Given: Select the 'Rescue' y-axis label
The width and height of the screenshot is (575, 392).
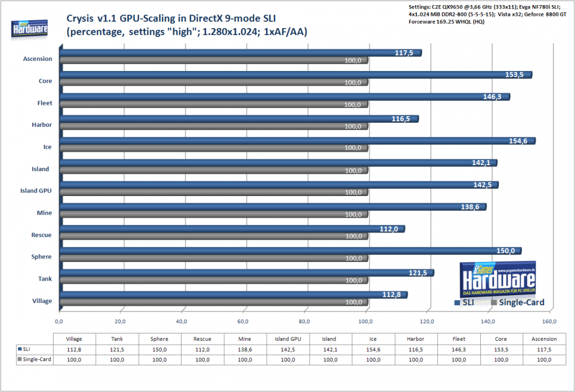Looking at the screenshot, I should (42, 235).
